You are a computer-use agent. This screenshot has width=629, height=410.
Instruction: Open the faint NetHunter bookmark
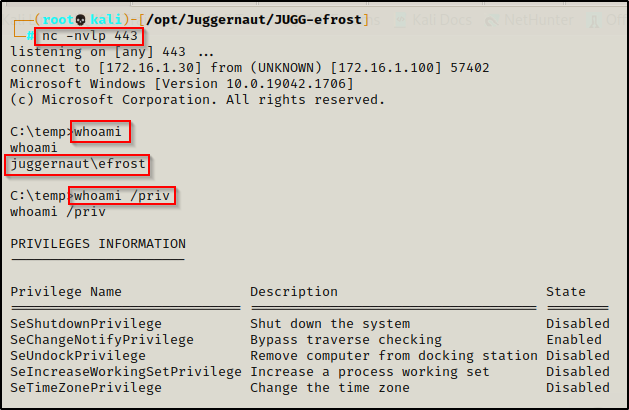tap(529, 20)
